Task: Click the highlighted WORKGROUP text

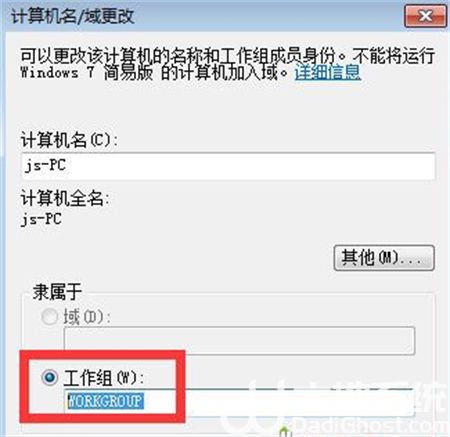Action: [105, 401]
